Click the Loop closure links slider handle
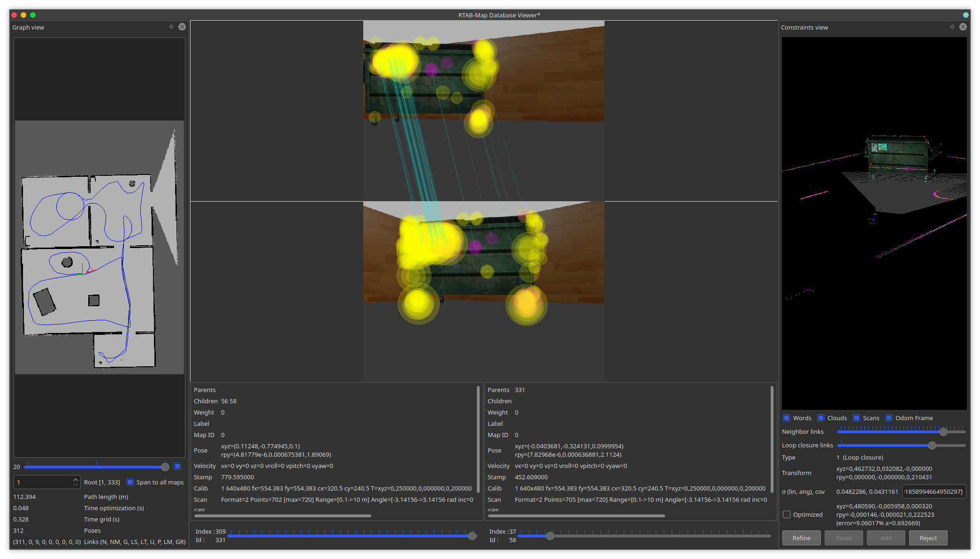Screen dimensions: 980x559 click(932, 446)
